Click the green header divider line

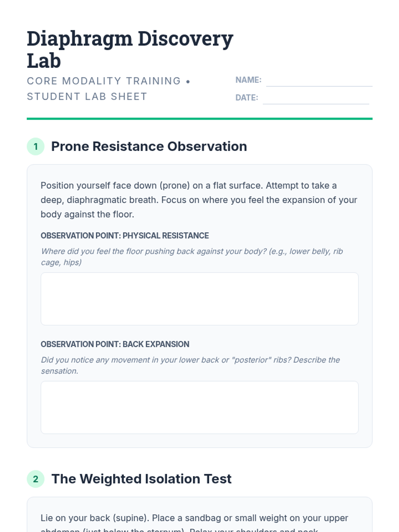[199, 119]
